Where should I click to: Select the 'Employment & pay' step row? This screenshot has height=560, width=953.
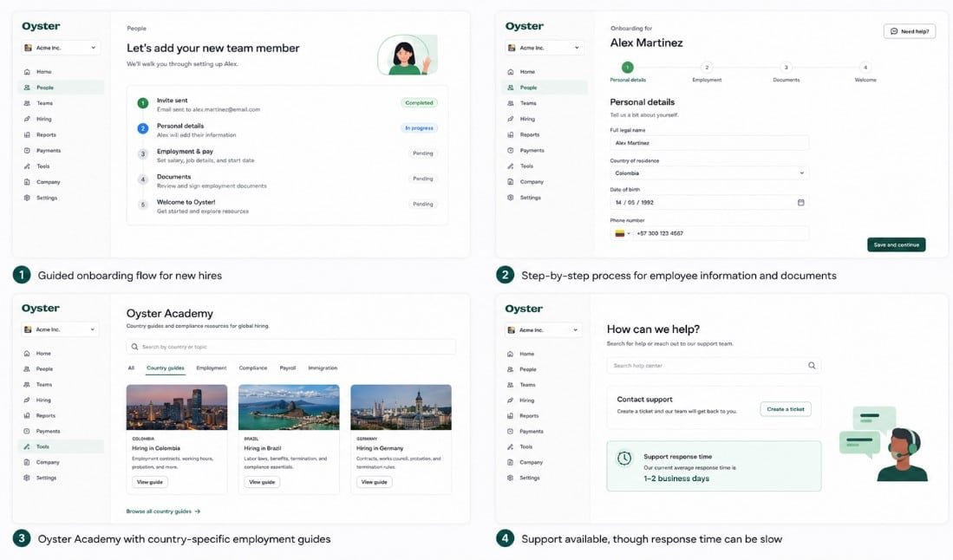[x=288, y=155]
